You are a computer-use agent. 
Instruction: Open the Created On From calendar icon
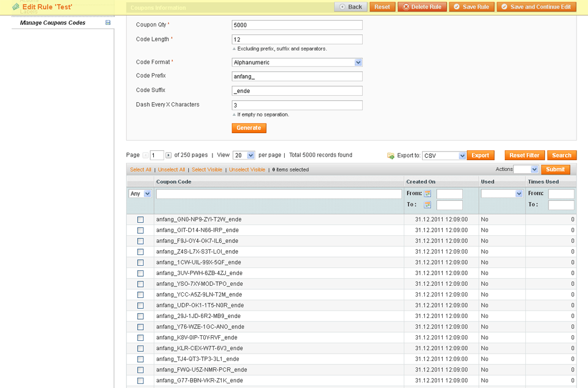427,194
